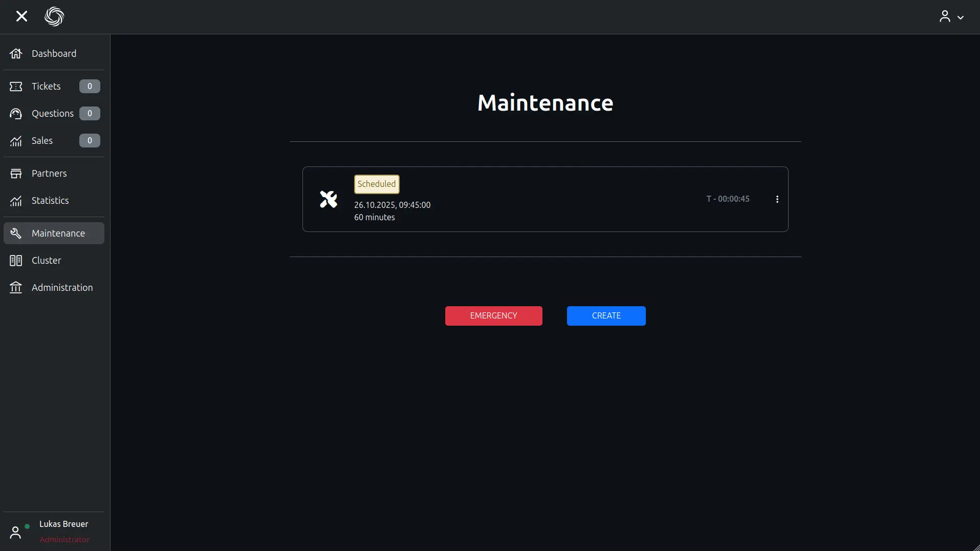Open the three-dot menu for scheduled maintenance

[777, 199]
